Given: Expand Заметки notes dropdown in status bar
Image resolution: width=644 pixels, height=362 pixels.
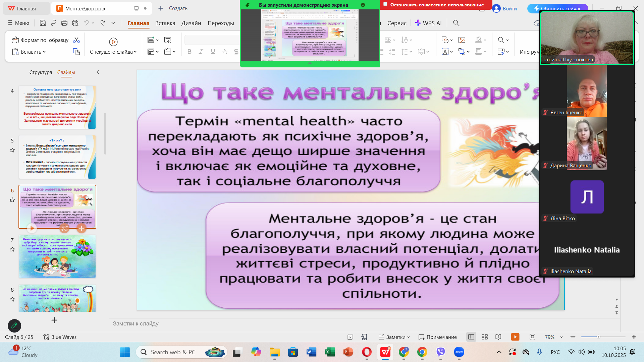Looking at the screenshot, I should (408, 337).
